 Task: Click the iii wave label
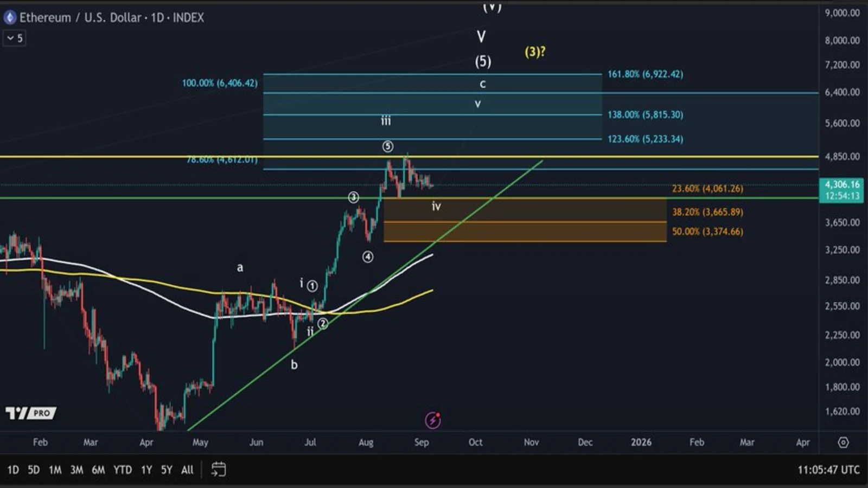point(386,120)
